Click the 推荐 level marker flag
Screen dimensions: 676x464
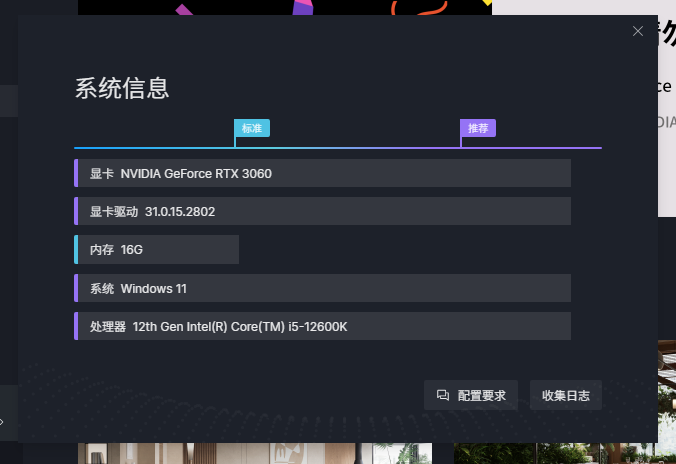[478, 128]
